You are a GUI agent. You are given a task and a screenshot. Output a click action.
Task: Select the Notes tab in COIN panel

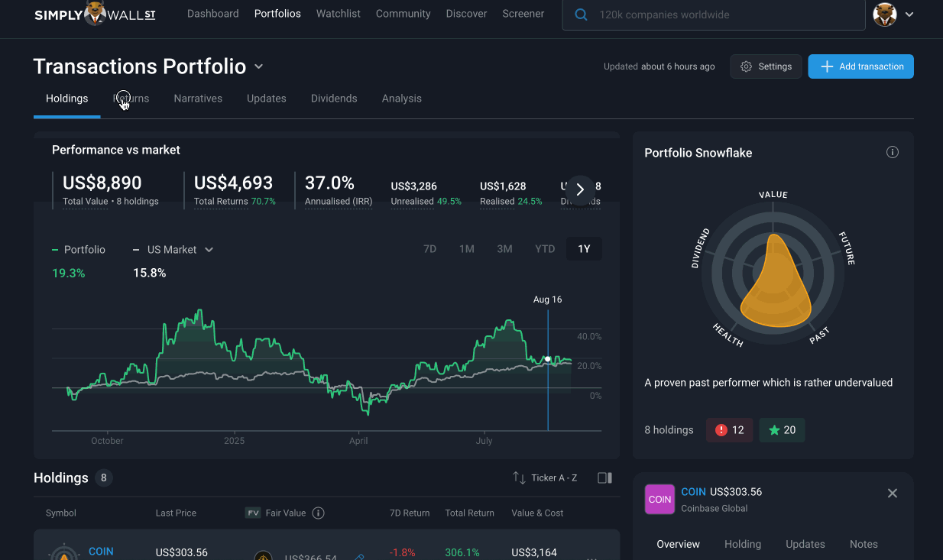[864, 544]
